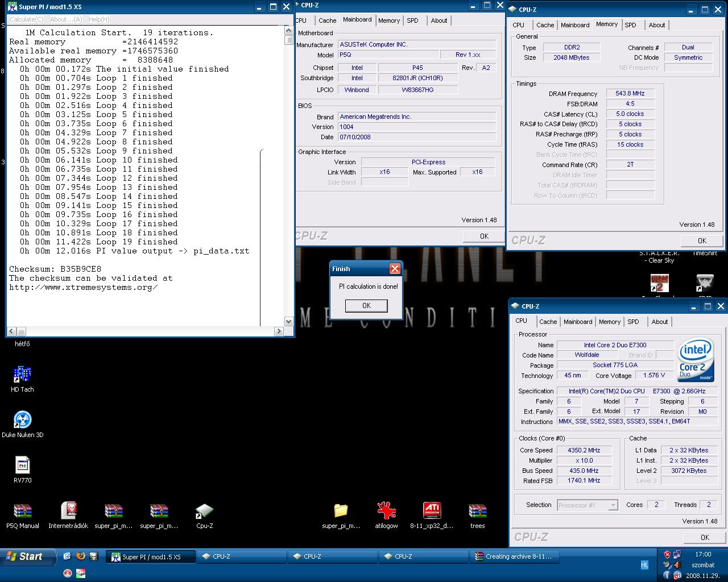Click Super PI horizontal scrollbar right arrow

[279, 331]
